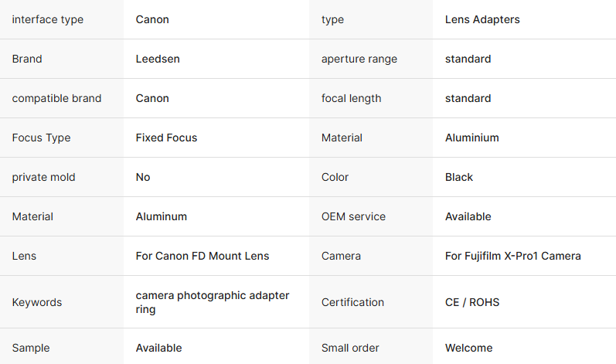Click the 'Lens Adapters' type value
The height and width of the screenshot is (364, 616).
482,19
